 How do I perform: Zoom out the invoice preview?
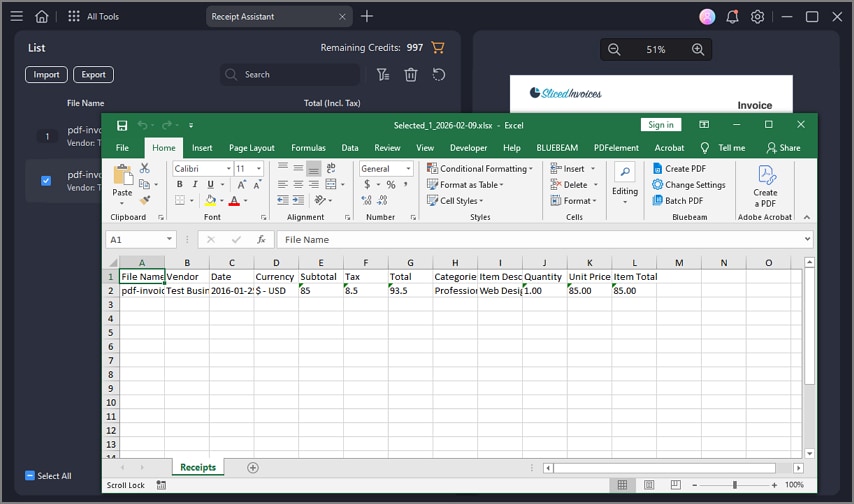point(614,50)
